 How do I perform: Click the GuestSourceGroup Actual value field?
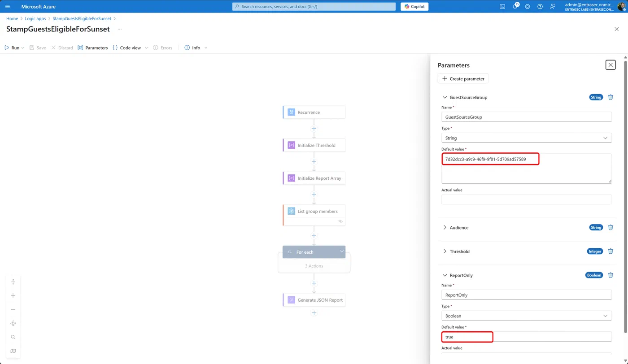[x=527, y=199]
